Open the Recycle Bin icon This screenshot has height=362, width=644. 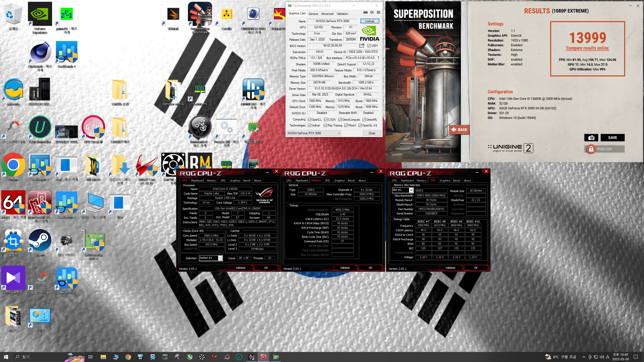13,16
